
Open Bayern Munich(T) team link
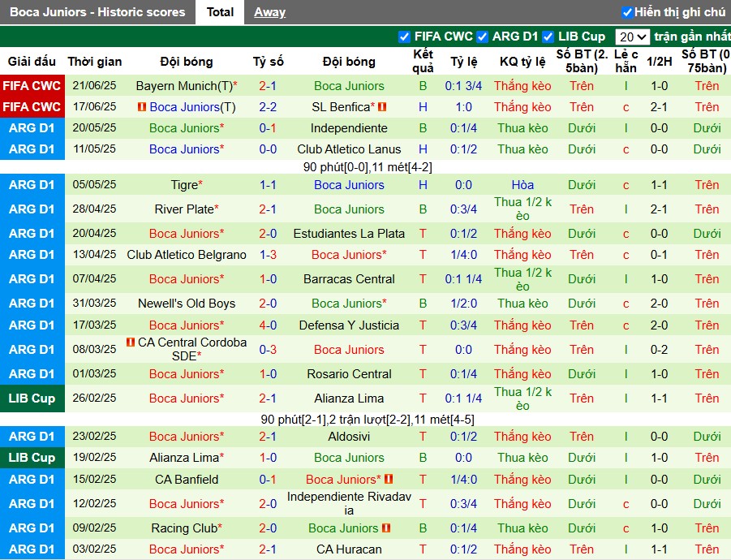[184, 86]
